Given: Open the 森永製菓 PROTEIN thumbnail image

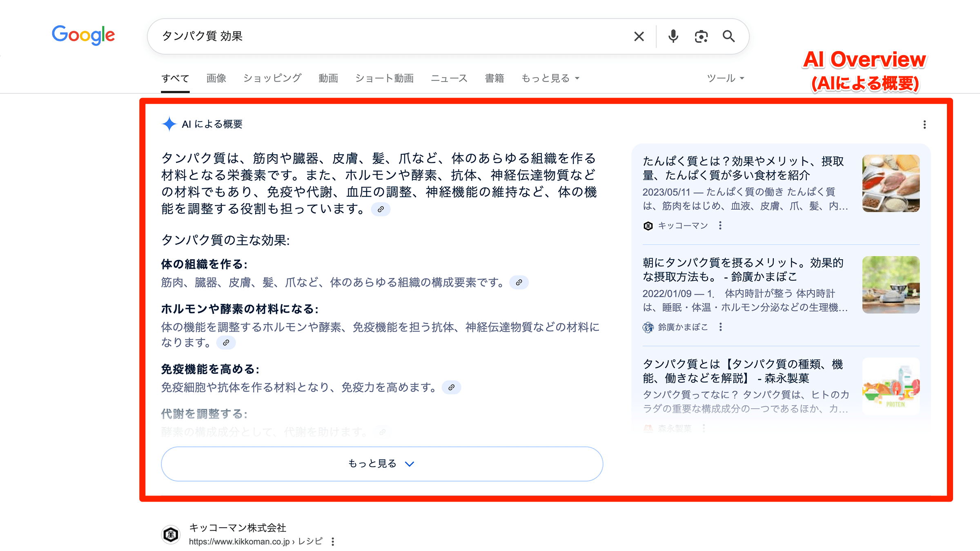Looking at the screenshot, I should click(x=891, y=386).
